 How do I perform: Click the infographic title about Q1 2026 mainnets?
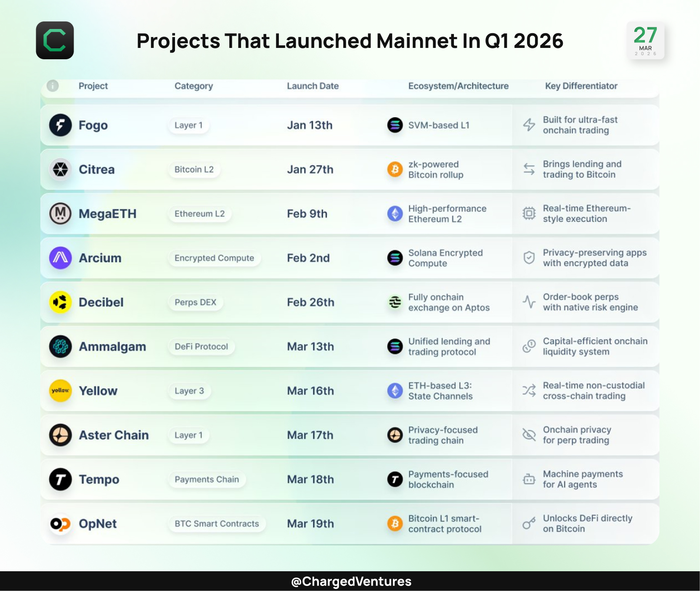[x=350, y=41]
